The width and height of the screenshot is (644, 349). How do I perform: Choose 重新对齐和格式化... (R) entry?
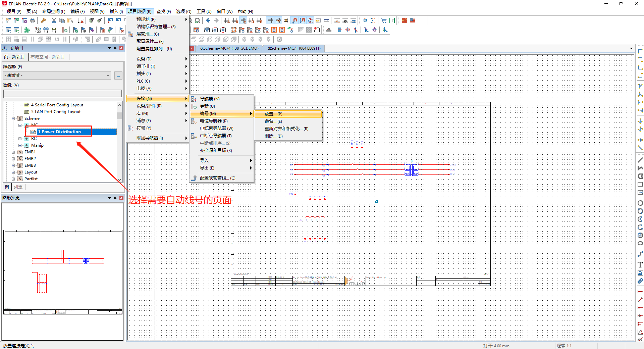[288, 129]
